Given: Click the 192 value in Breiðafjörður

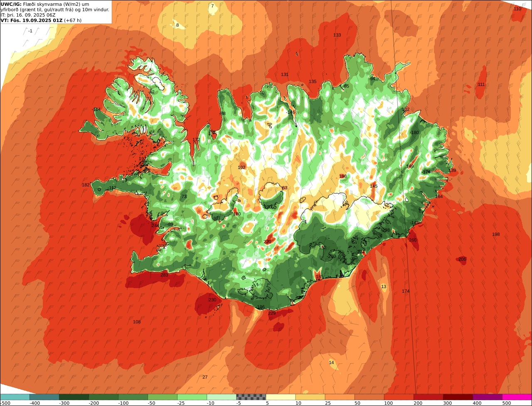Looking at the screenshot, I should click(143, 159).
